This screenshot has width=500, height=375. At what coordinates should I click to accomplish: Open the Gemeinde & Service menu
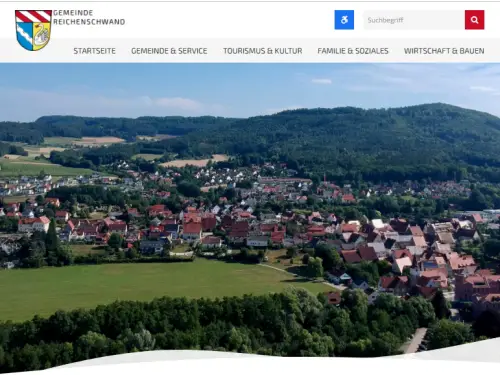(x=169, y=51)
